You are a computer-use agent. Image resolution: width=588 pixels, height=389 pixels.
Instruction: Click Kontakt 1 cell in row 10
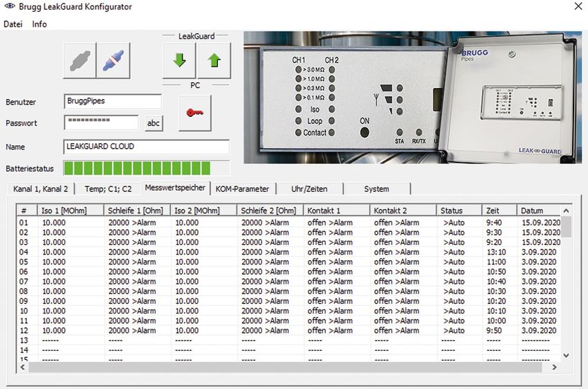click(x=330, y=311)
